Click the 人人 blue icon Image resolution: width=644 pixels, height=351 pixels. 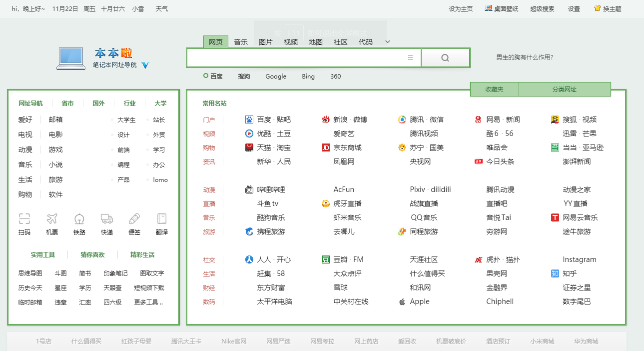click(x=249, y=259)
